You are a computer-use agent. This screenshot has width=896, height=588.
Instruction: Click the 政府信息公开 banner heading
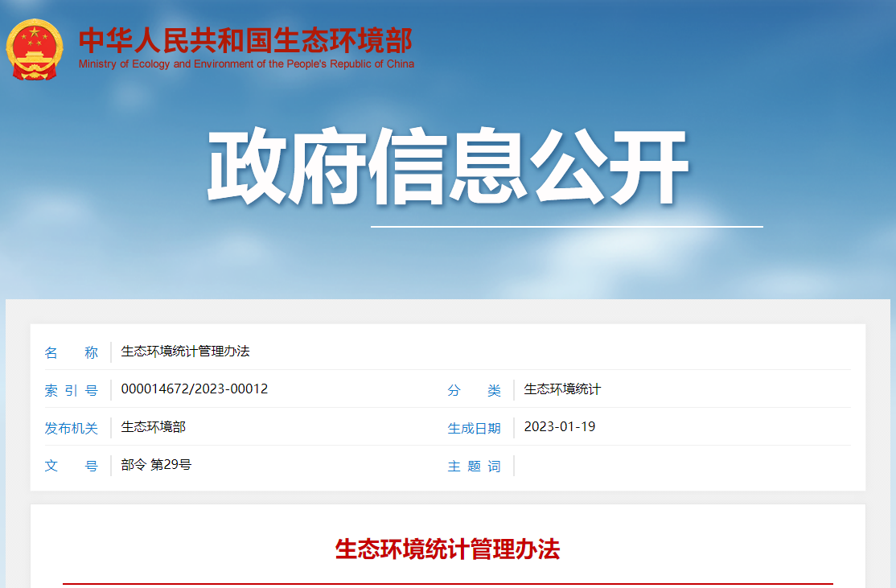(447, 166)
